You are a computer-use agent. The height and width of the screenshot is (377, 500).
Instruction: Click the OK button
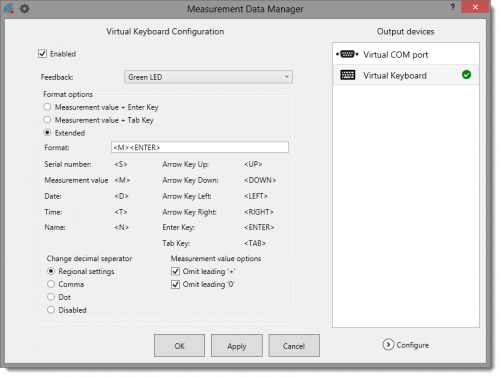(179, 346)
